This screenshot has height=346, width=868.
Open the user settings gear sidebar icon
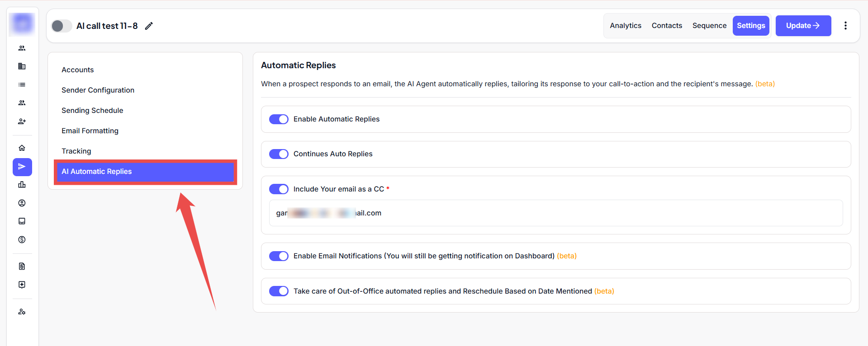pos(22,312)
